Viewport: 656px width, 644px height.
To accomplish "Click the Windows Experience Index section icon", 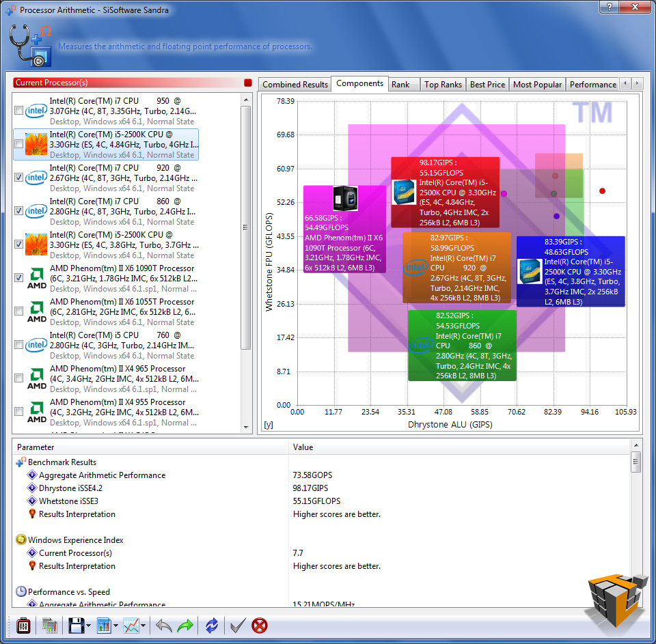I will [x=21, y=540].
